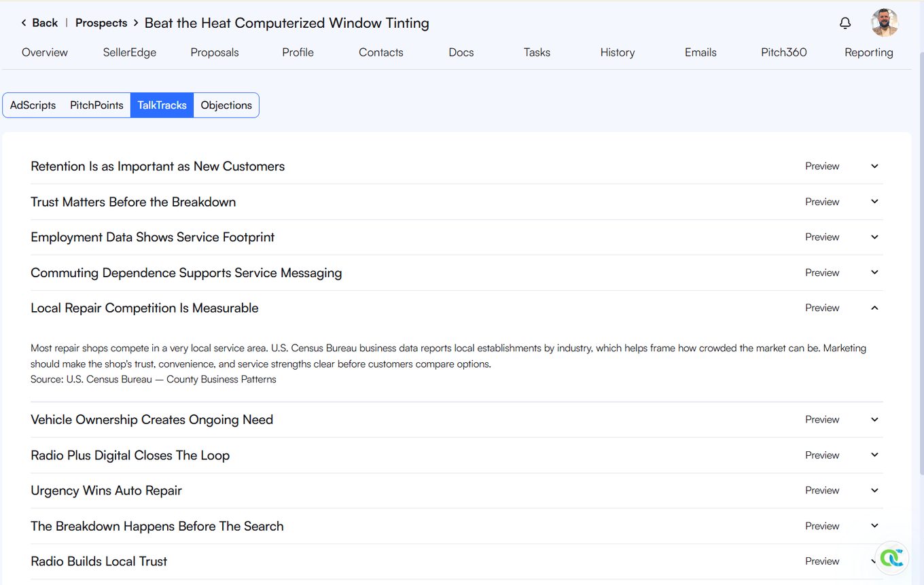Image resolution: width=924 pixels, height=585 pixels.
Task: Expand Urgency Wins Auto Repair chevron
Action: tap(874, 491)
